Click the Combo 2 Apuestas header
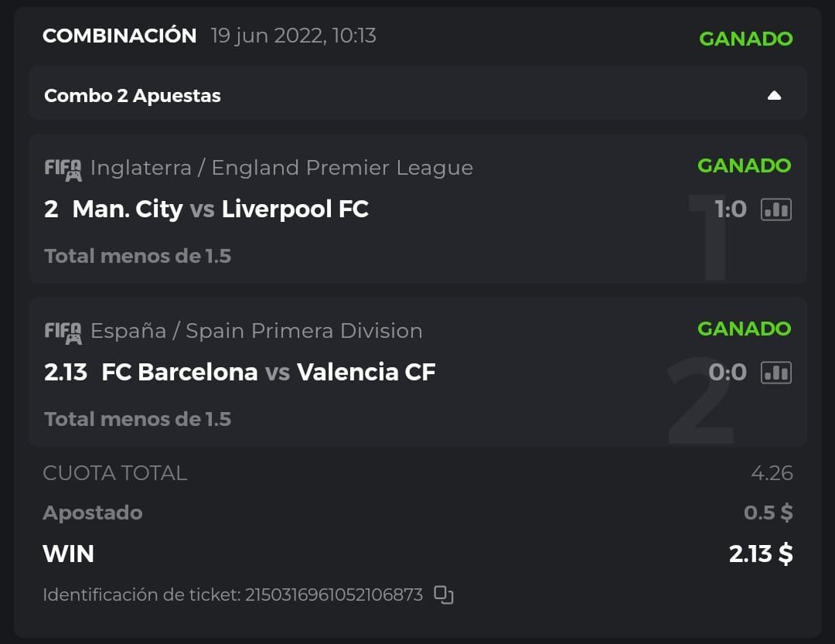Viewport: 835px width, 644px height. 132,96
